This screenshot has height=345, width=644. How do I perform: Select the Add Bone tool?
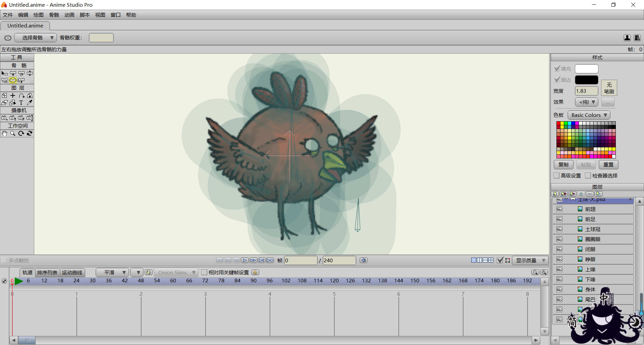click(x=13, y=73)
